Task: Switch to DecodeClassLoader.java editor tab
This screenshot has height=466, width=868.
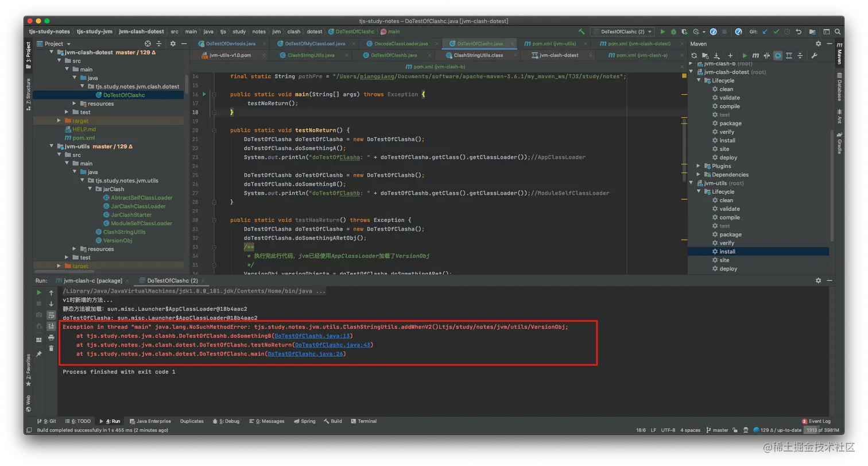Action: pyautogui.click(x=401, y=44)
